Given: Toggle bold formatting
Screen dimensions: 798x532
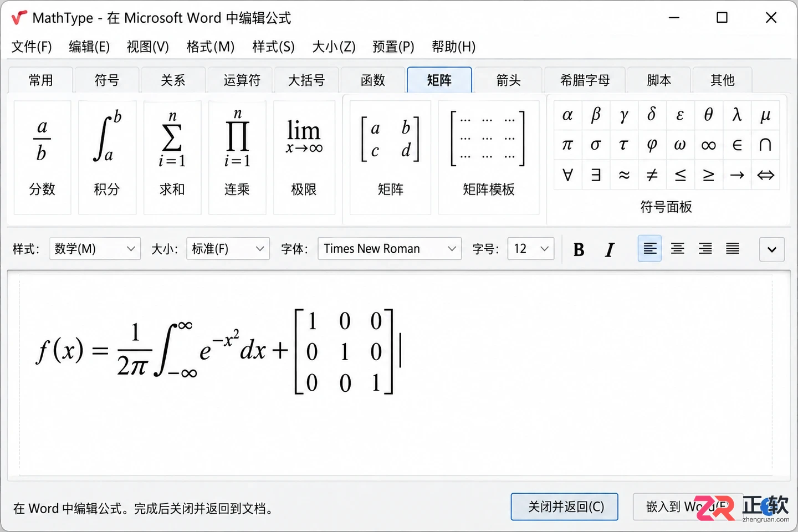Looking at the screenshot, I should click(579, 249).
